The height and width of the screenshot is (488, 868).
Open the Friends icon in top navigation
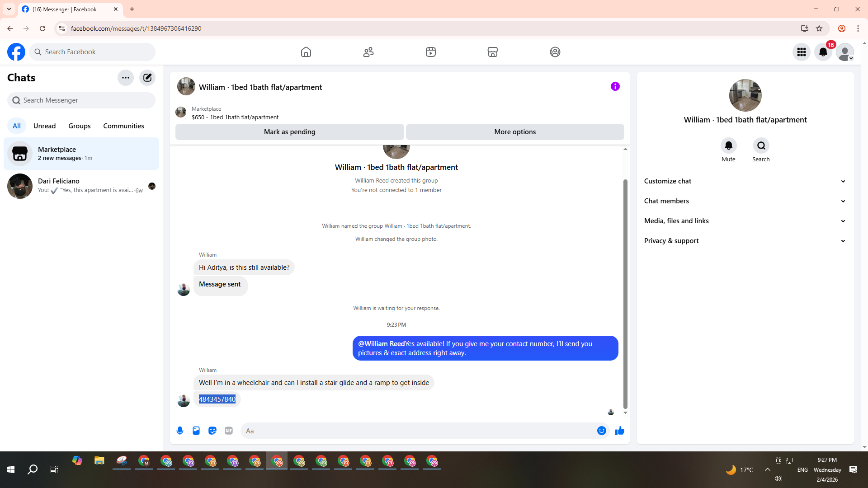tap(368, 52)
